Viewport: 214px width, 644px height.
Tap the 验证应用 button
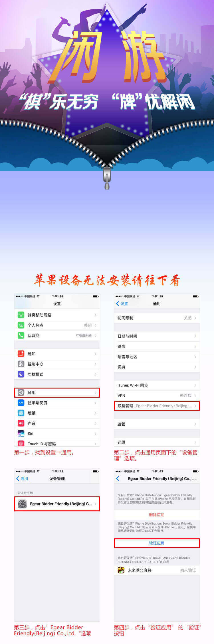(x=157, y=543)
